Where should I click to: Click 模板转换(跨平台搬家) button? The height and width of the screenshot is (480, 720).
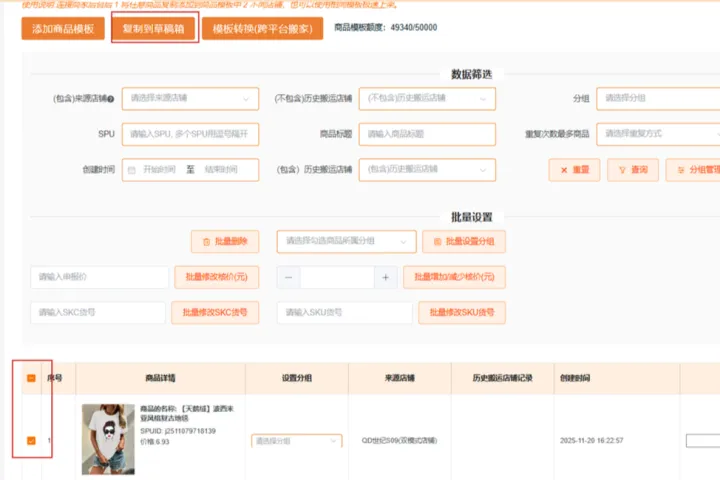263,28
